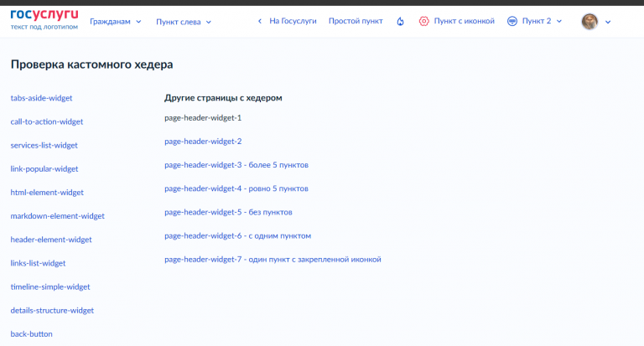Select the Простой пункт menu item
The image size is (644, 346).
tap(356, 21)
